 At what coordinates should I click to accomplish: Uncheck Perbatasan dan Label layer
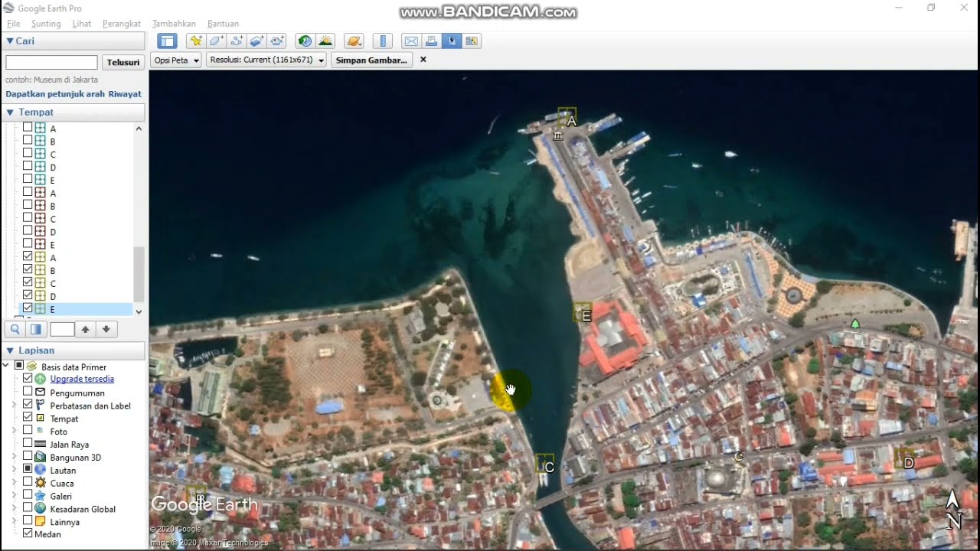coord(28,405)
